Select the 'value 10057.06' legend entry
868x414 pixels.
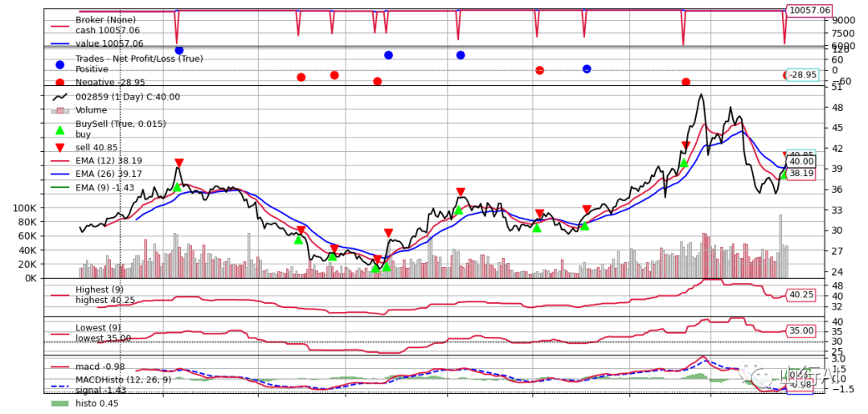coord(109,43)
